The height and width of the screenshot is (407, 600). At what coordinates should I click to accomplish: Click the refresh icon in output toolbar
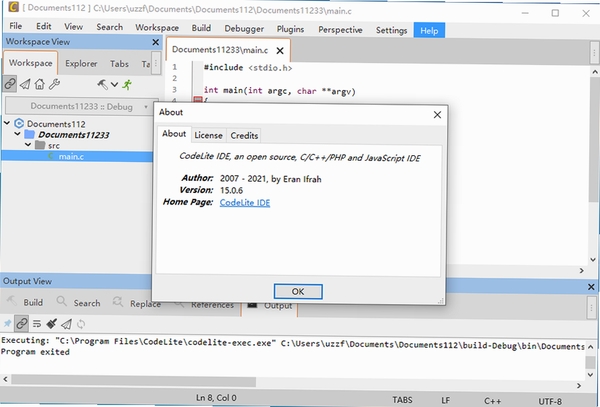point(81,324)
